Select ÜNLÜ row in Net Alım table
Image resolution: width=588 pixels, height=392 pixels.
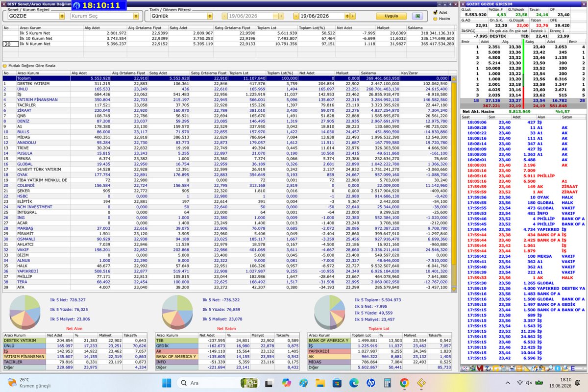[75, 345]
